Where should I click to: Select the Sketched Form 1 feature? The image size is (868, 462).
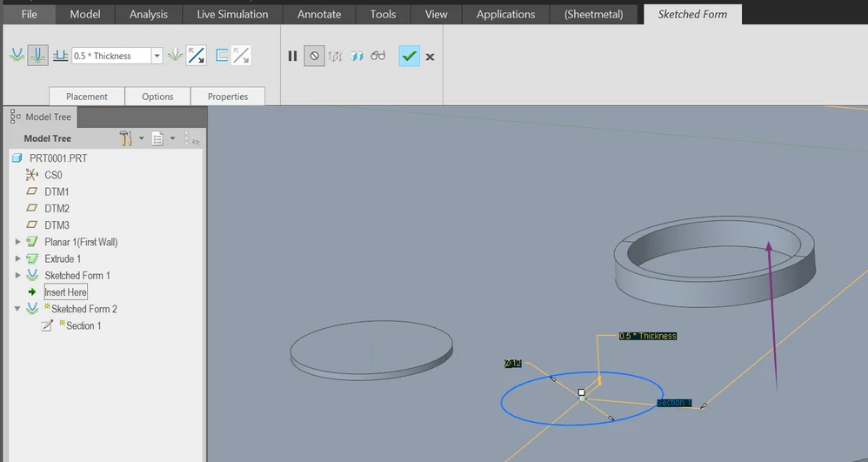[77, 275]
